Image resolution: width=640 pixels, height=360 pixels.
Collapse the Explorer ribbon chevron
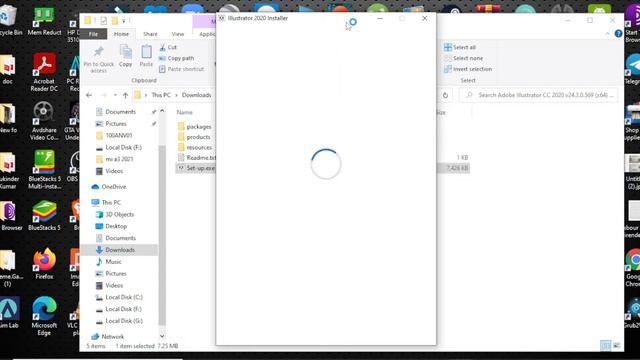(607, 34)
